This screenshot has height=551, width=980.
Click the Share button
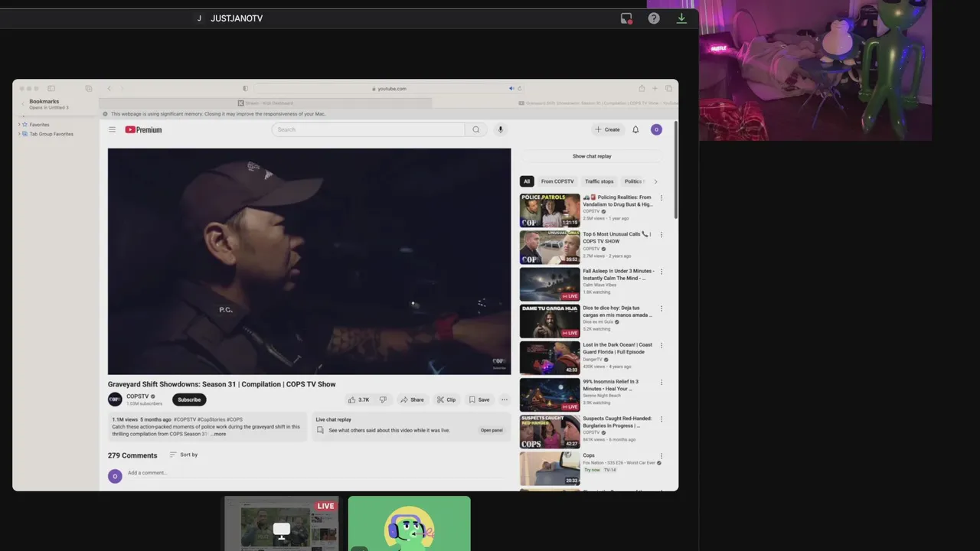pyautogui.click(x=412, y=399)
